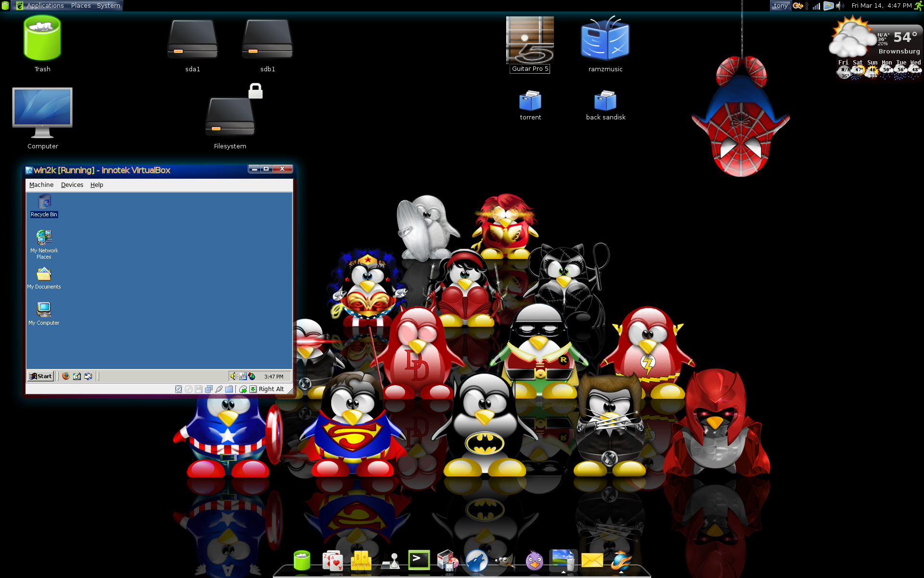Viewport: 924px width, 578px height.
Task: Click the network signal strength icon
Action: pos(816,6)
